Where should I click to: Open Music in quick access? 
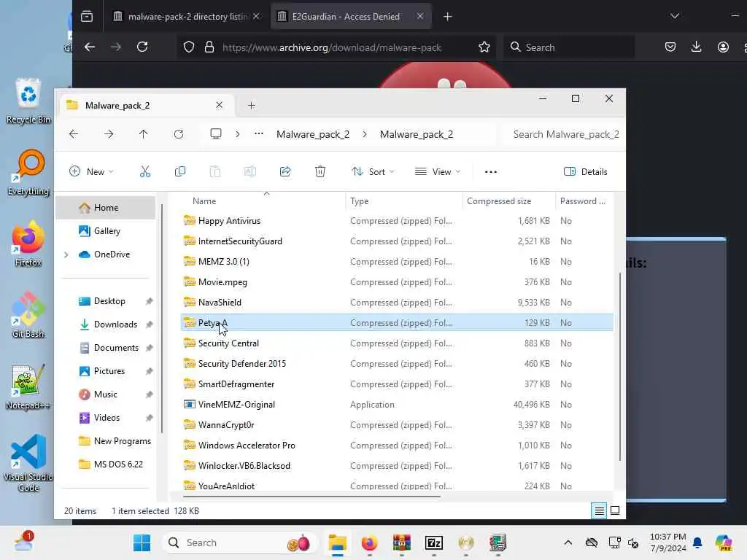pos(105,394)
